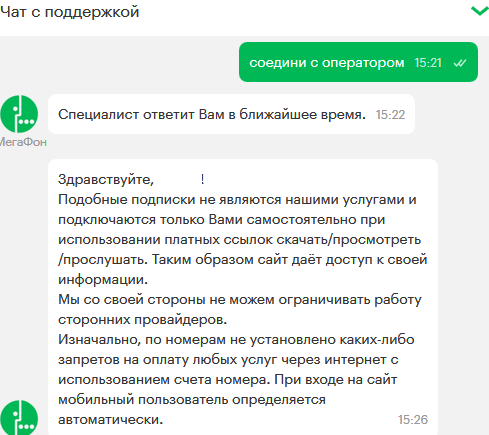The width and height of the screenshot is (489, 435).
Task: Click the greeting line "Здравствуйте,"
Action: [106, 180]
